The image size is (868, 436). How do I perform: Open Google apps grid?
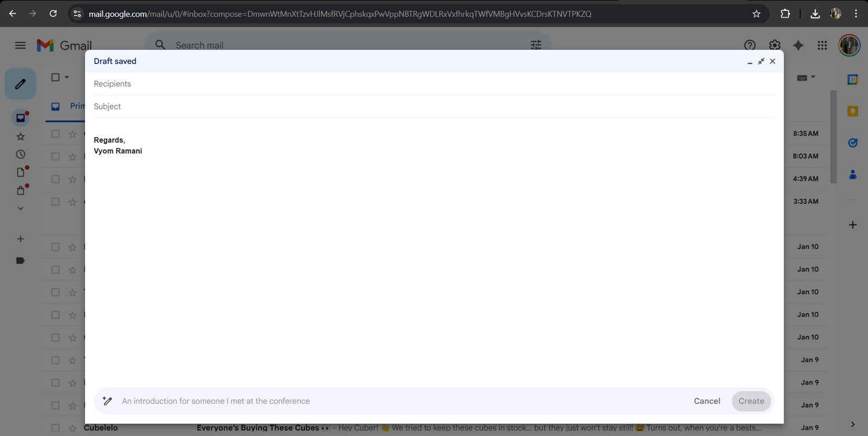tap(822, 45)
